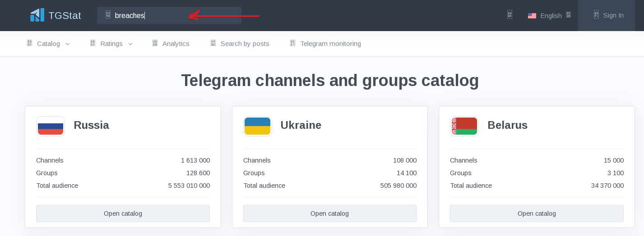This screenshot has height=236, width=644.
Task: Open the Ratings menu
Action: click(111, 44)
